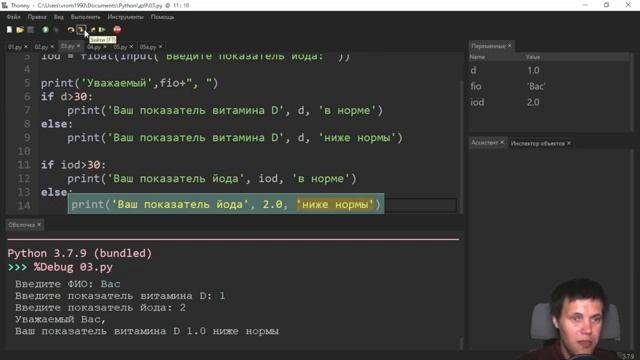
Task: Click the Step over debugger icon
Action: click(x=71, y=29)
